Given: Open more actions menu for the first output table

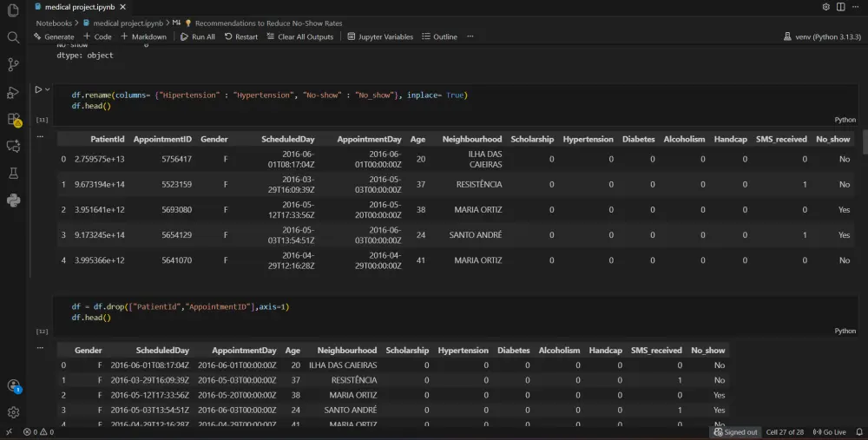Looking at the screenshot, I should 40,136.
